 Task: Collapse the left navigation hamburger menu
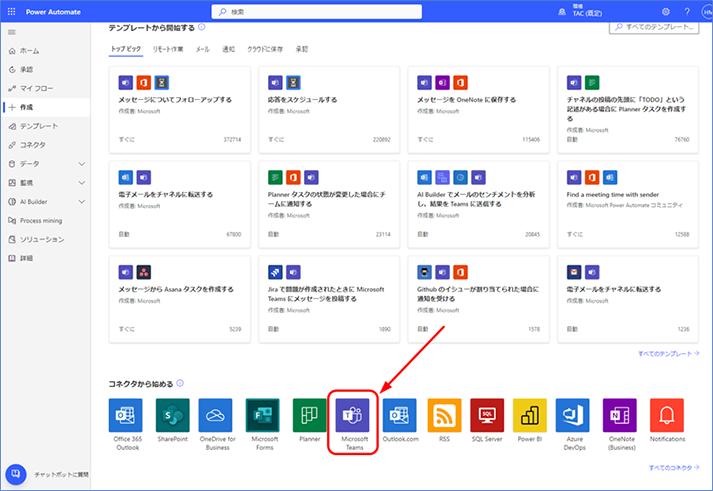[12, 32]
